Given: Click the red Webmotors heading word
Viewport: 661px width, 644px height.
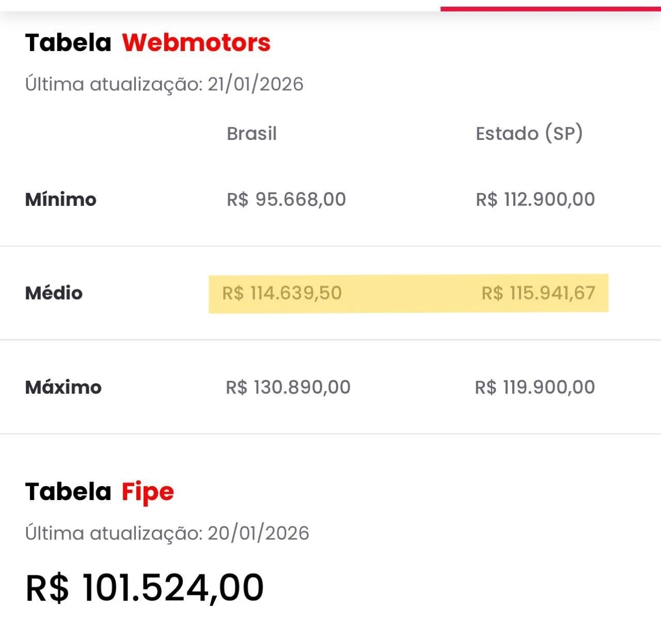Looking at the screenshot, I should [x=196, y=42].
